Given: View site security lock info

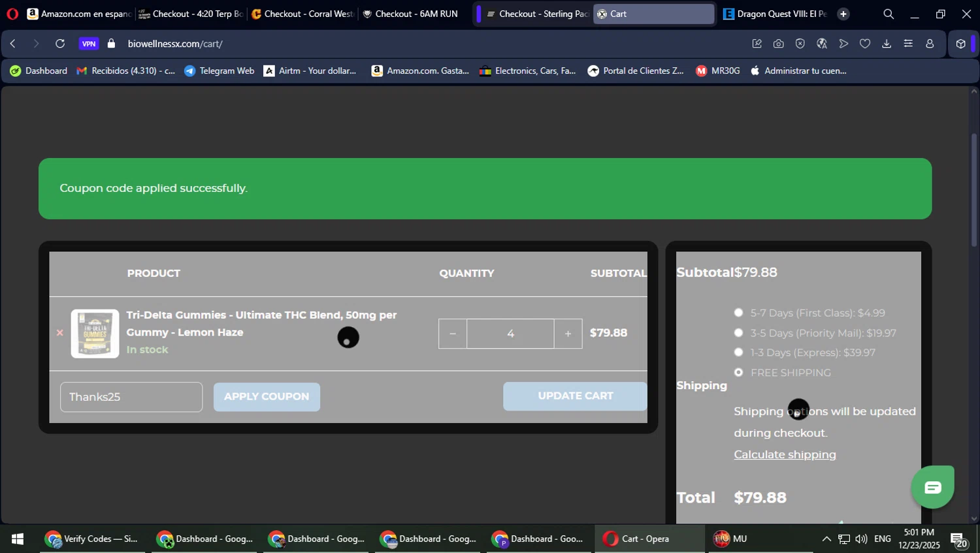Looking at the screenshot, I should (x=112, y=44).
